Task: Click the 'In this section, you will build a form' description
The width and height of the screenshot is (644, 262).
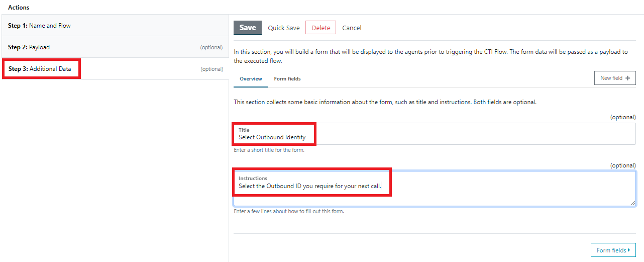Action: click(431, 56)
